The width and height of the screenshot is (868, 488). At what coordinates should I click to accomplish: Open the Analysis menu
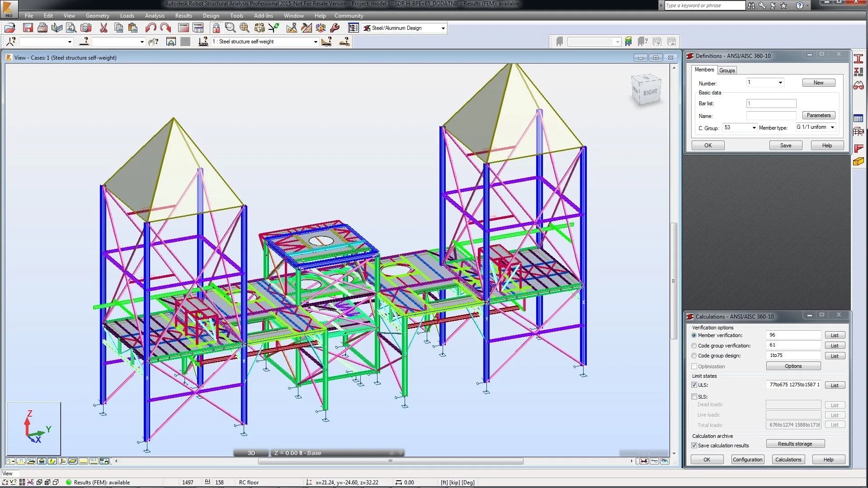[155, 16]
